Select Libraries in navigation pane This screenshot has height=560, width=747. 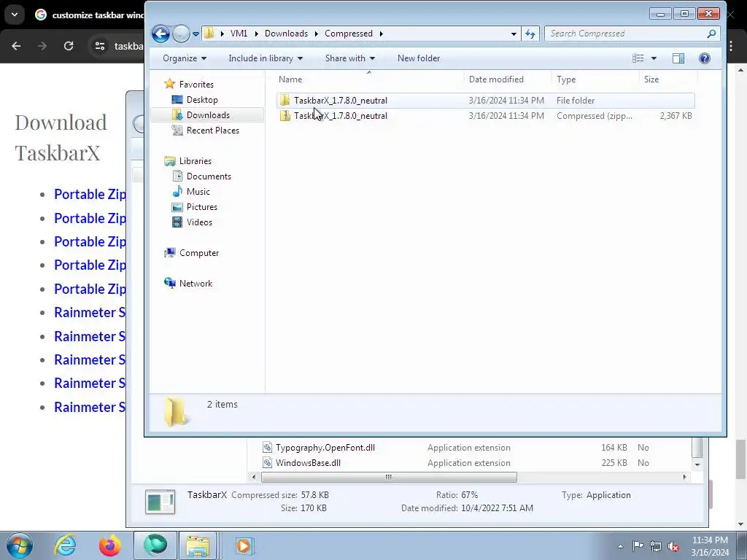tap(196, 161)
